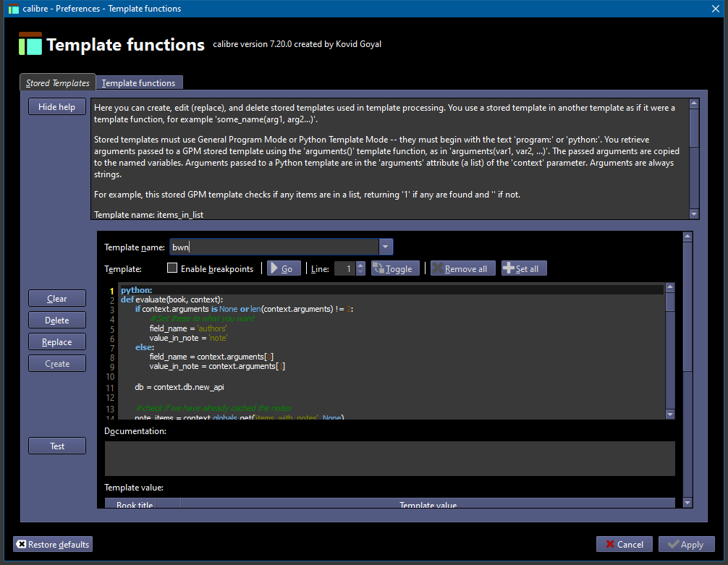Screen dimensions: 728x565
Task: Click the Template value column header
Action: [x=428, y=505]
